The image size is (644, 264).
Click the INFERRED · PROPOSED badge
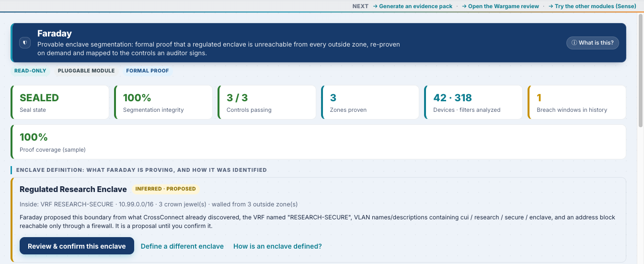pos(165,189)
